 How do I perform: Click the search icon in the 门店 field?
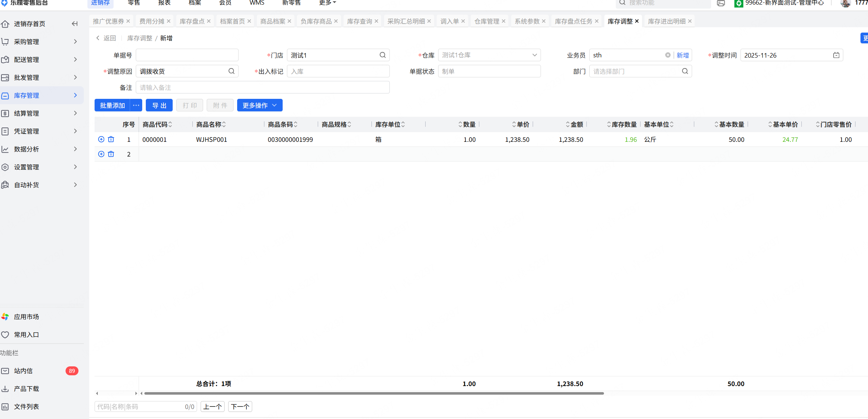(383, 55)
